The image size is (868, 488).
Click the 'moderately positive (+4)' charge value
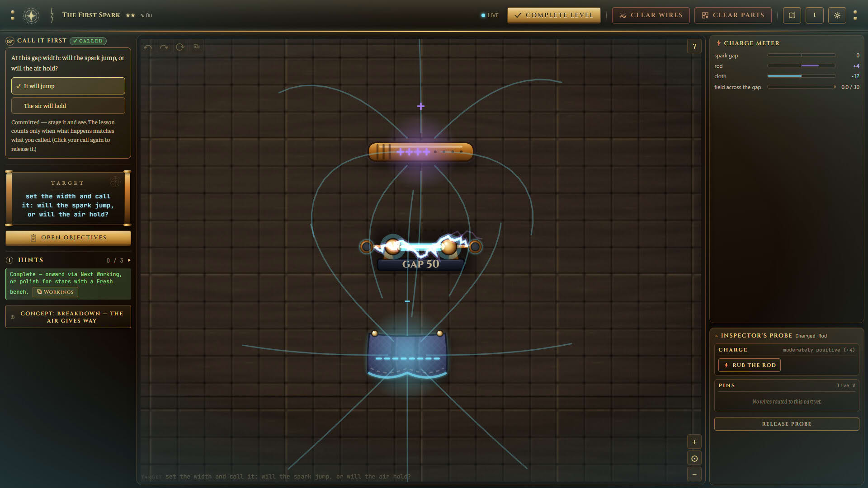point(819,350)
